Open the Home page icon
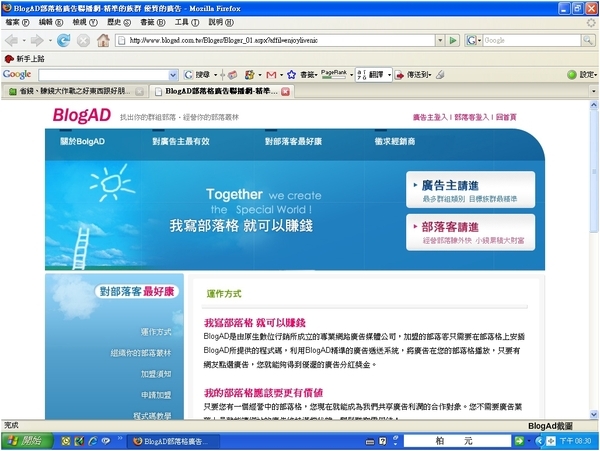Viewport: 600px width, 451px height. point(103,40)
